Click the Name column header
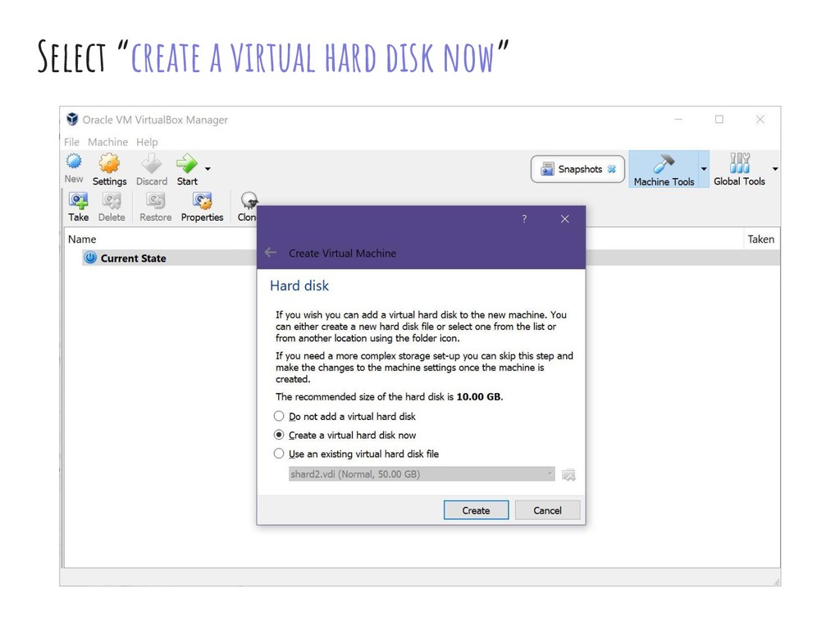Image resolution: width=840 pixels, height=630 pixels. point(82,239)
